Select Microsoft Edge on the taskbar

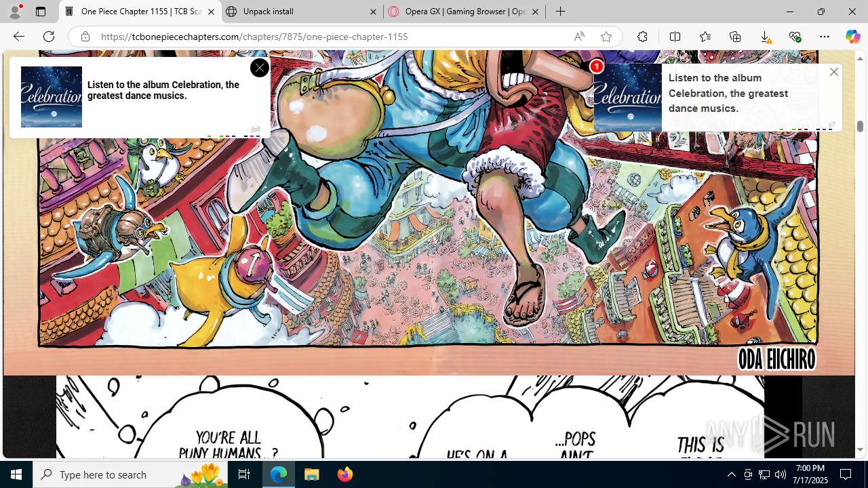pyautogui.click(x=279, y=474)
